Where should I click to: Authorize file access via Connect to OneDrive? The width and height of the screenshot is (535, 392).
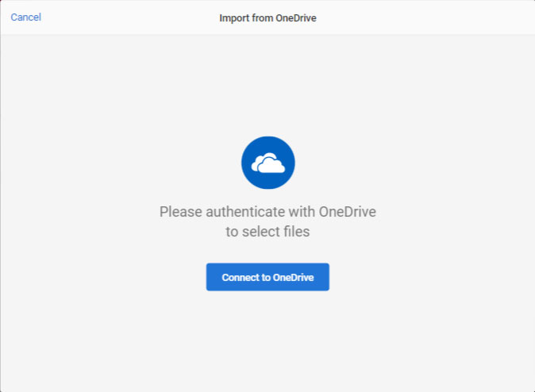(267, 277)
